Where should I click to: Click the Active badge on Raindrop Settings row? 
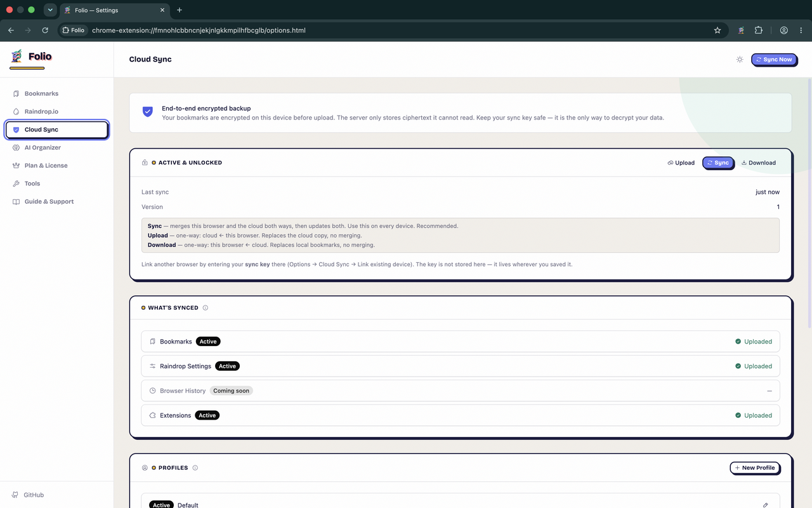(227, 366)
